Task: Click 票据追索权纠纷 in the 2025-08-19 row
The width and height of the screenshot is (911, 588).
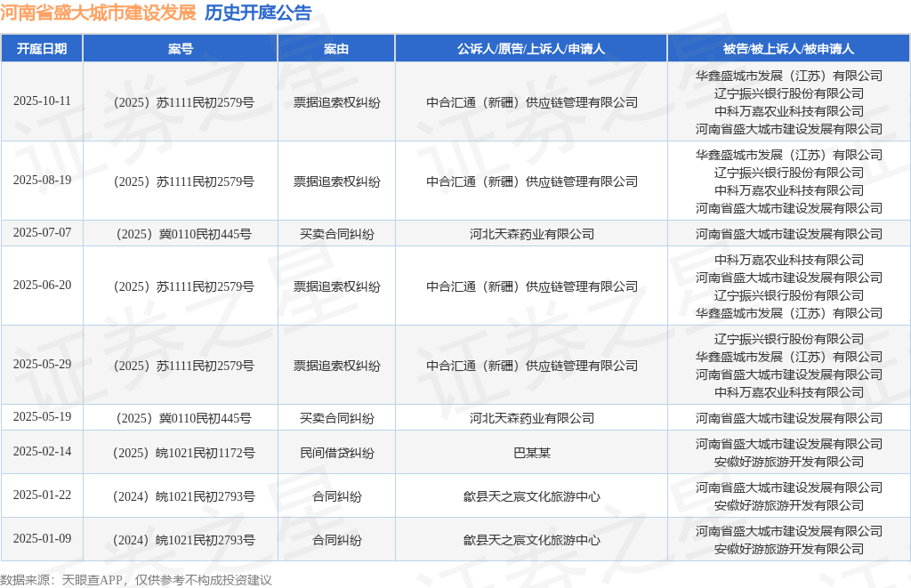Action: [336, 181]
